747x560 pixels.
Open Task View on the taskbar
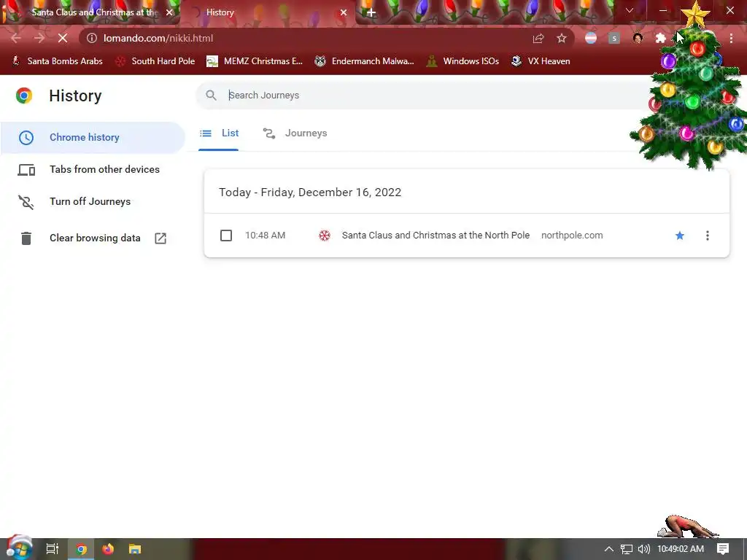pyautogui.click(x=53, y=549)
